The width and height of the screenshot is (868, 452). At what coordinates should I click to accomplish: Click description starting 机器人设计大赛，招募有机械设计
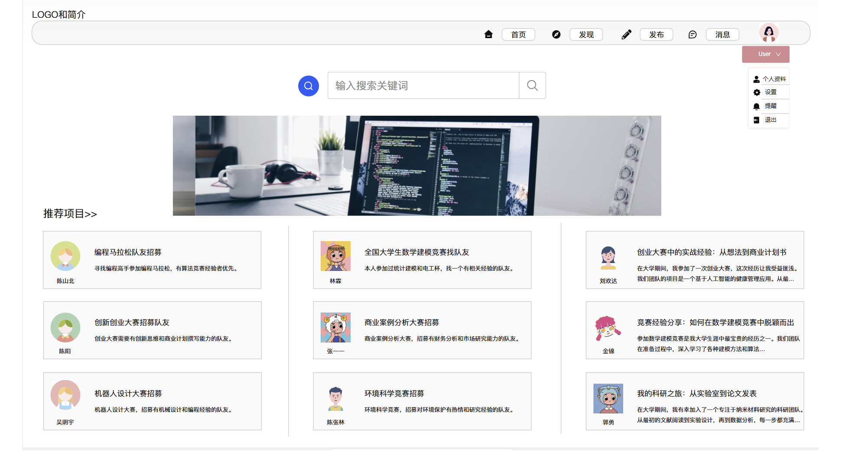[x=164, y=410]
